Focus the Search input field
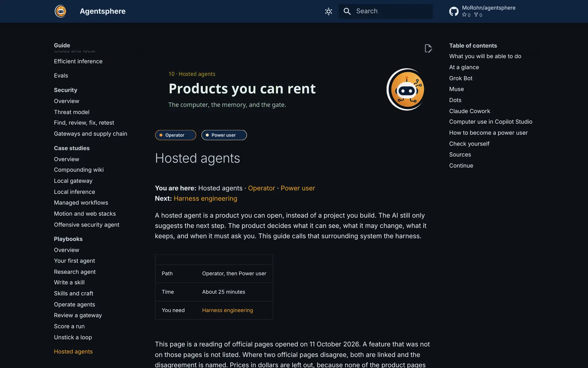The image size is (588, 368). coord(386,11)
